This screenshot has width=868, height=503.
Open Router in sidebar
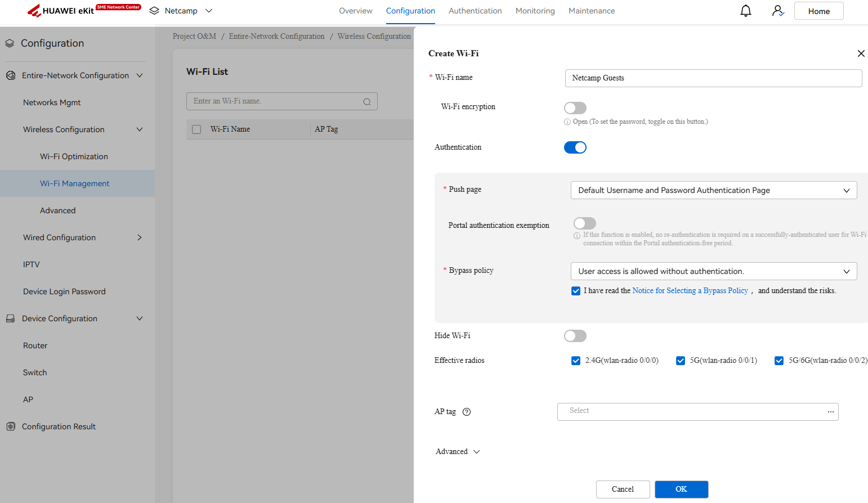35,345
